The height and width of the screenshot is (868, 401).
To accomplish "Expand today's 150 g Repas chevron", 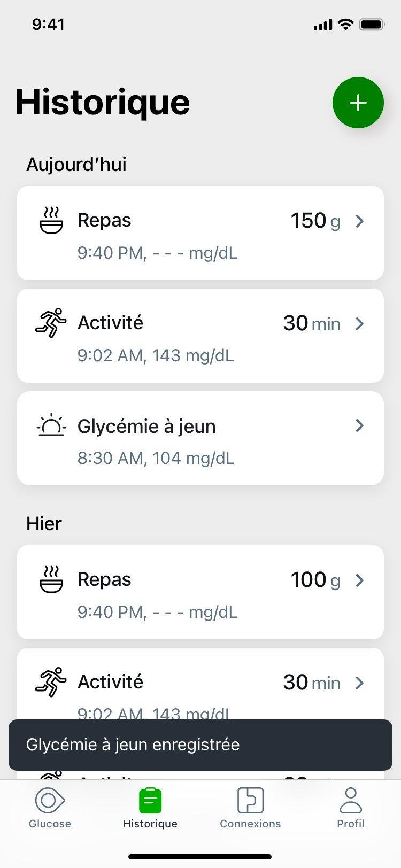I will (x=360, y=221).
